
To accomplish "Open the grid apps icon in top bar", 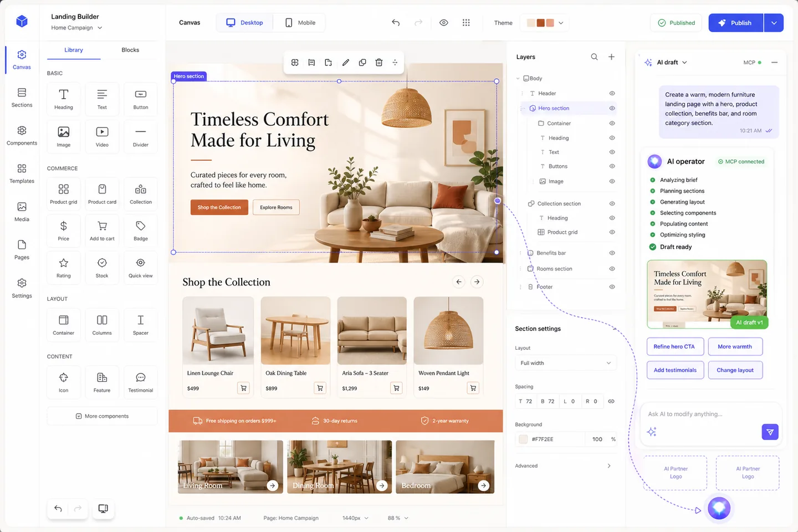I will click(466, 23).
